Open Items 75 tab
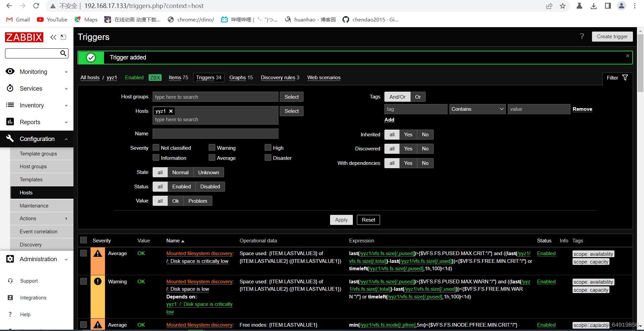Viewport: 644px width, 331px height. [x=178, y=78]
